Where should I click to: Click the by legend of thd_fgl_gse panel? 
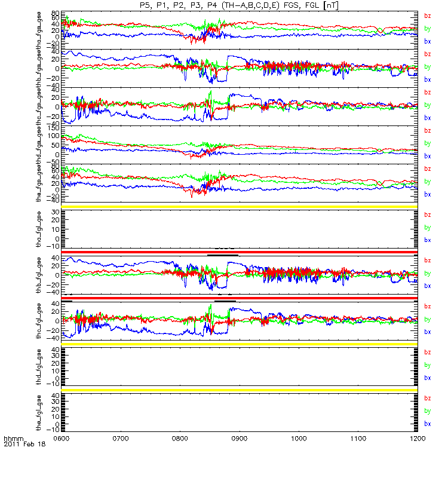428,365
